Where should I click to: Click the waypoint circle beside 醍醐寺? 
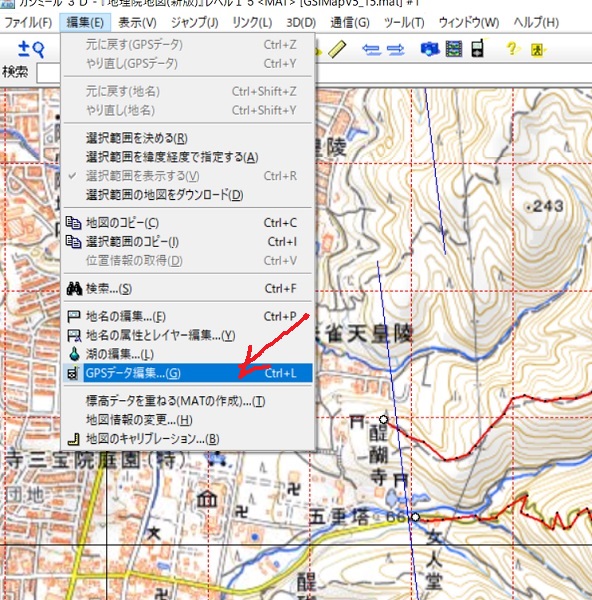[383, 419]
